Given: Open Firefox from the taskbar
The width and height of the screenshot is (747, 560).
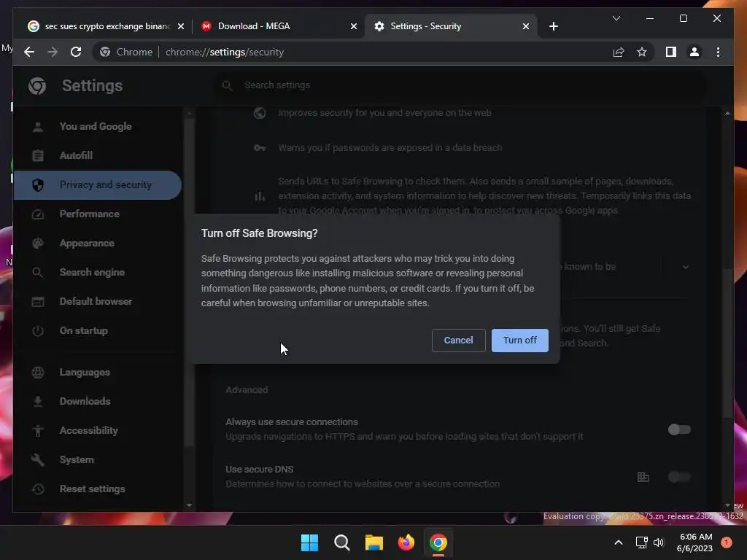Looking at the screenshot, I should click(x=406, y=542).
